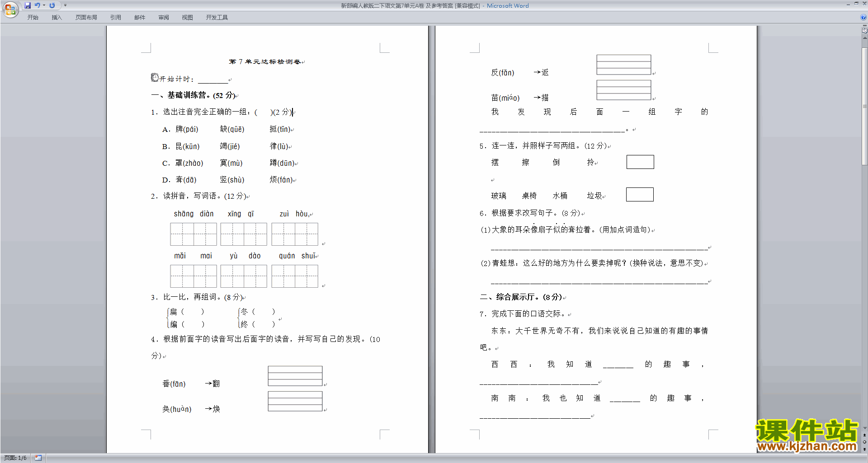Click the document title 第7单元达标检测卷
Screen dimensions: 868x463
pyautogui.click(x=265, y=61)
